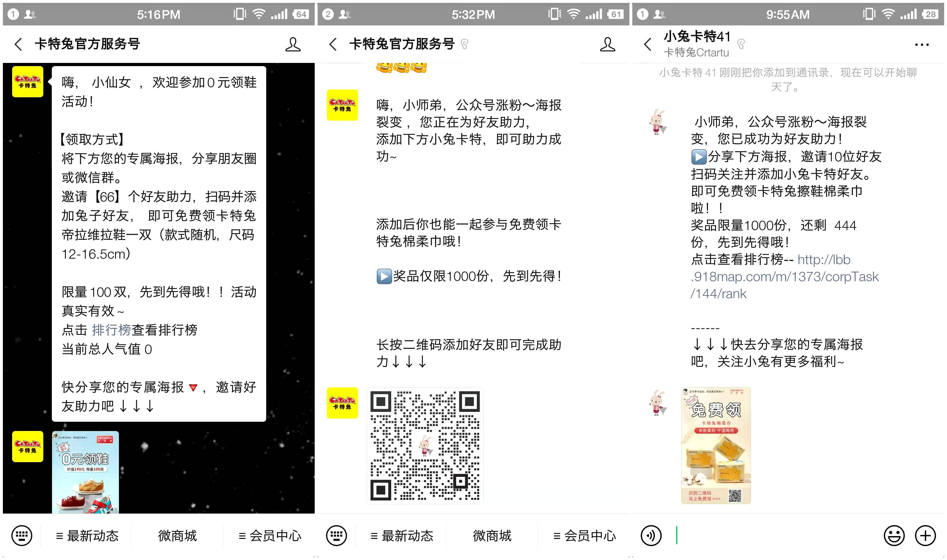
Task: Tap the 小兔卡特41 chat title
Action: pos(697,36)
